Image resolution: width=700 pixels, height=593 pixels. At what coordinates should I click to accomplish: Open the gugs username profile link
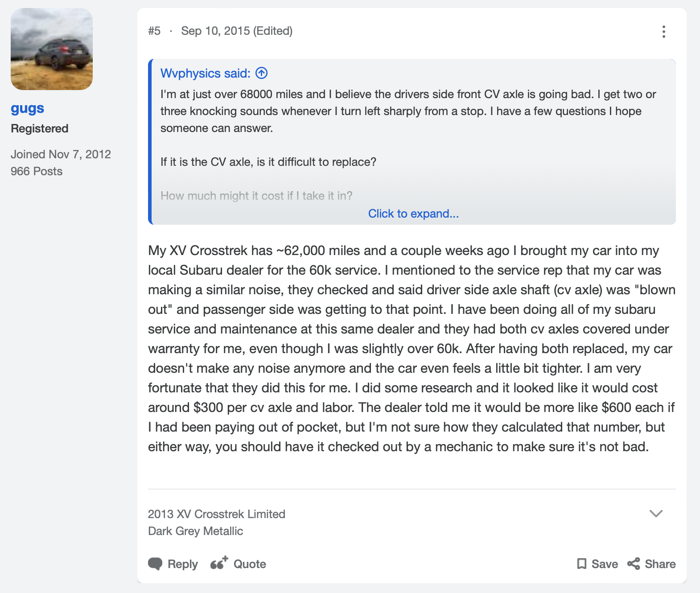coord(28,108)
